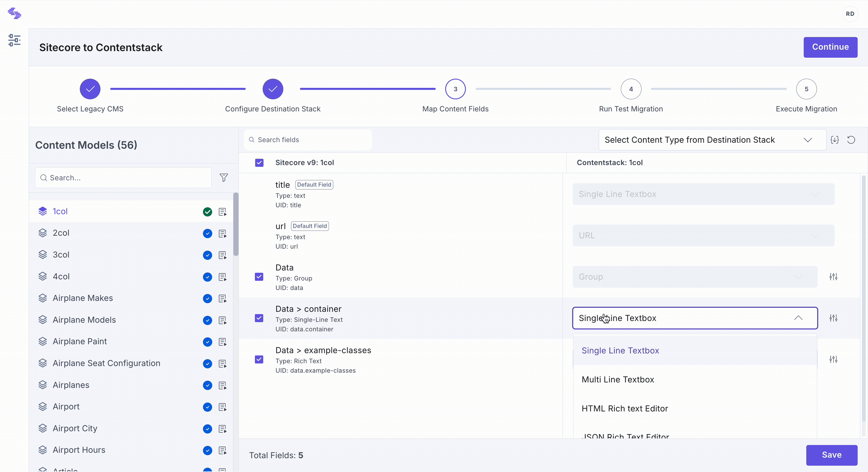
Task: Select the 1col content model
Action: click(131, 211)
